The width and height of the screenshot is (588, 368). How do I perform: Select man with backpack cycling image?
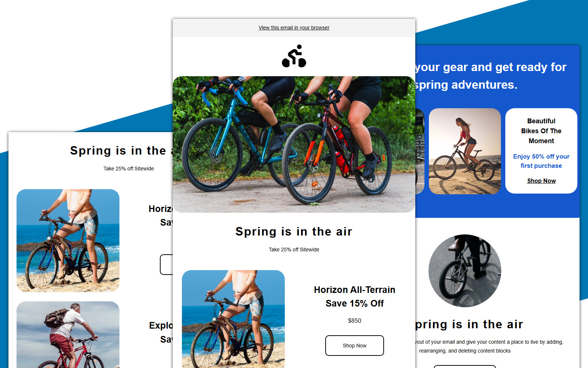(68, 335)
